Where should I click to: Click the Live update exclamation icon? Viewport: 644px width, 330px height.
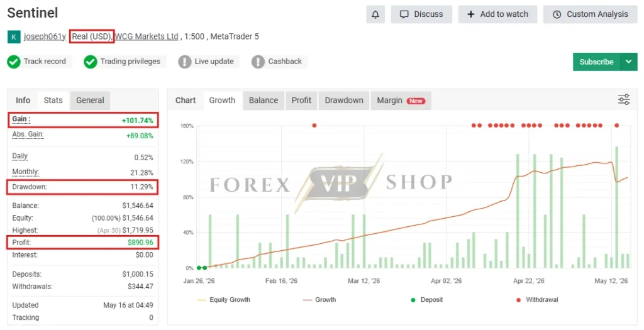coord(185,62)
